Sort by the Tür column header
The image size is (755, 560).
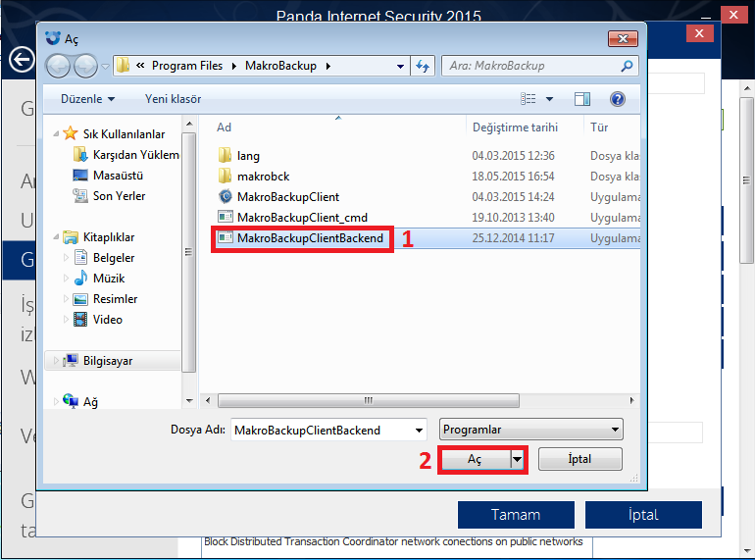(599, 127)
